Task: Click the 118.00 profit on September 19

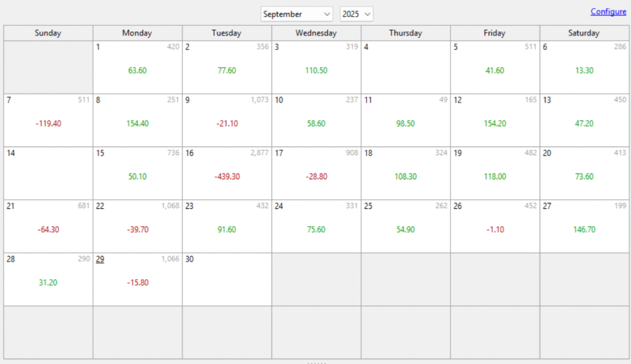Action: pos(495,177)
